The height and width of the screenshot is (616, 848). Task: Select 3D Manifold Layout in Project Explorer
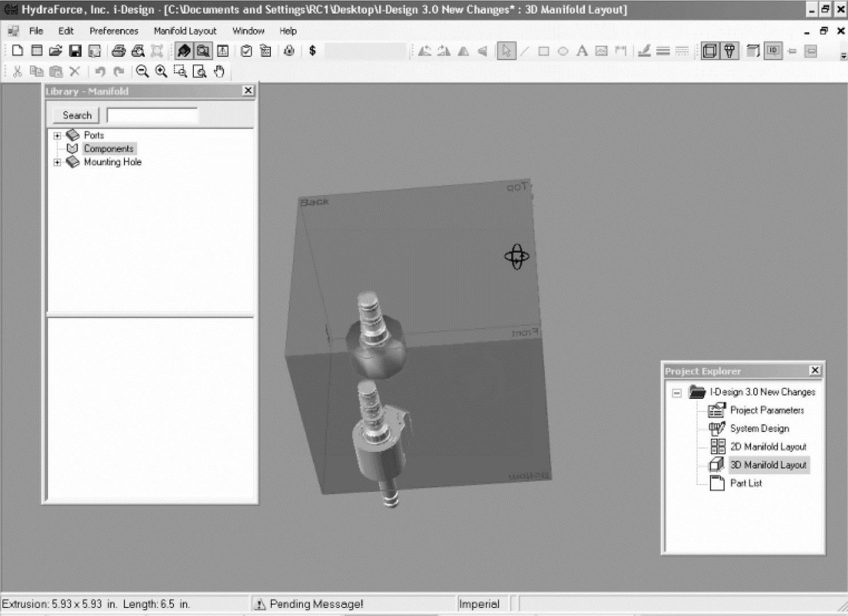[768, 465]
